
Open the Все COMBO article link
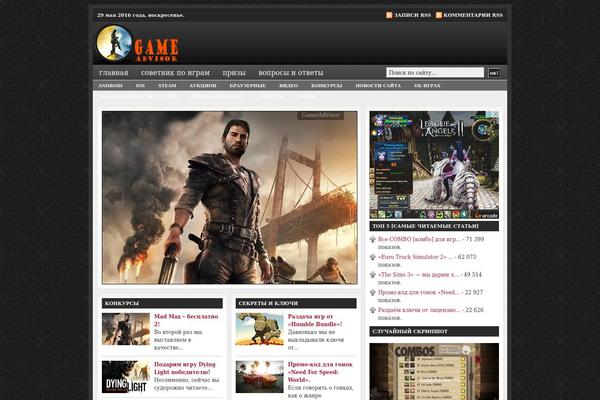[x=419, y=239]
